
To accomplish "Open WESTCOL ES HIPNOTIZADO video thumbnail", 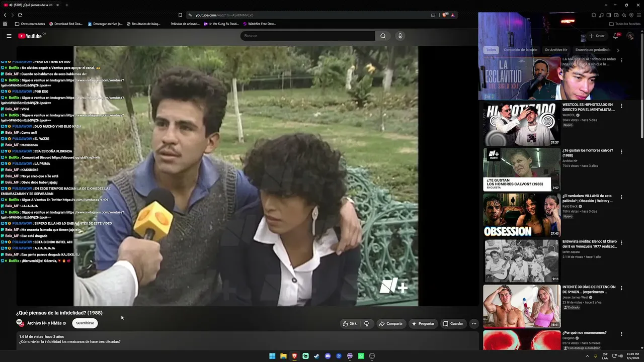I will (x=522, y=125).
